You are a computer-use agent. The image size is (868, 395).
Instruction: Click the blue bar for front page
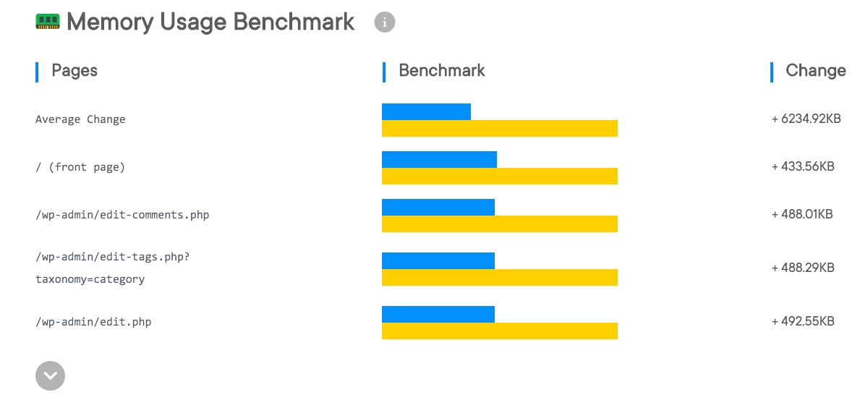coord(439,159)
